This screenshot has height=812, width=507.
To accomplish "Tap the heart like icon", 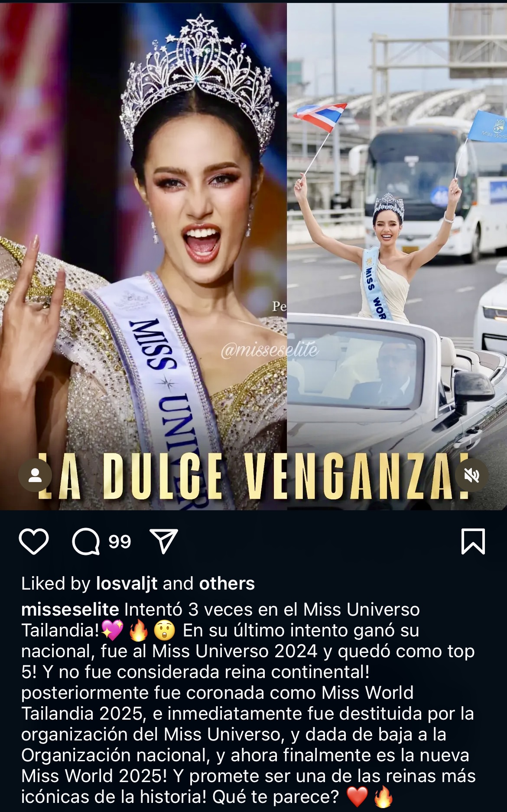I will tap(34, 541).
